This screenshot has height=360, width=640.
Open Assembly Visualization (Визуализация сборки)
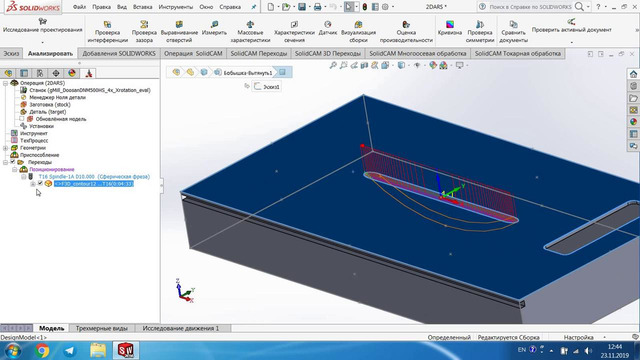[358, 32]
